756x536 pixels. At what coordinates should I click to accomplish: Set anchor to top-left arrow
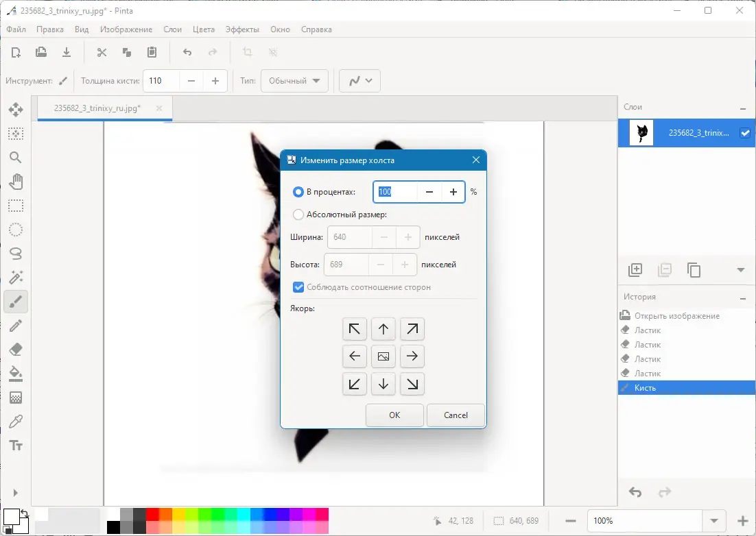tap(355, 329)
